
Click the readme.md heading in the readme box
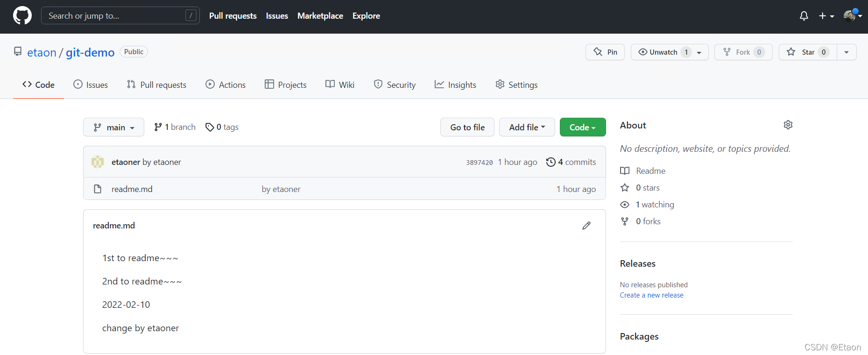(x=114, y=226)
